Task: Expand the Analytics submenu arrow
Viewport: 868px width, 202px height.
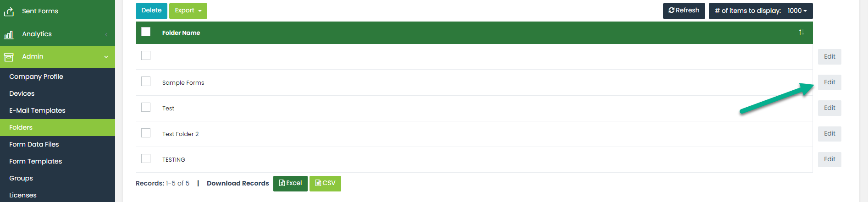Action: 106,34
